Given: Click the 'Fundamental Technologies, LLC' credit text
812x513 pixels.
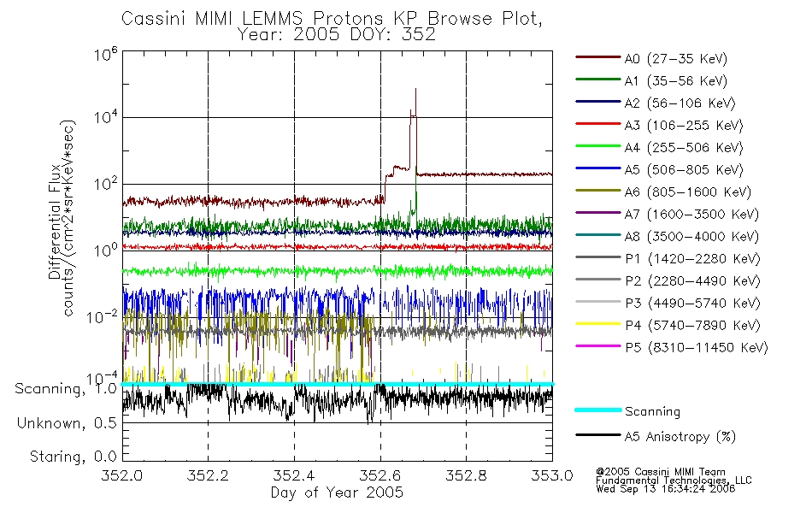Looking at the screenshot, I should (674, 481).
